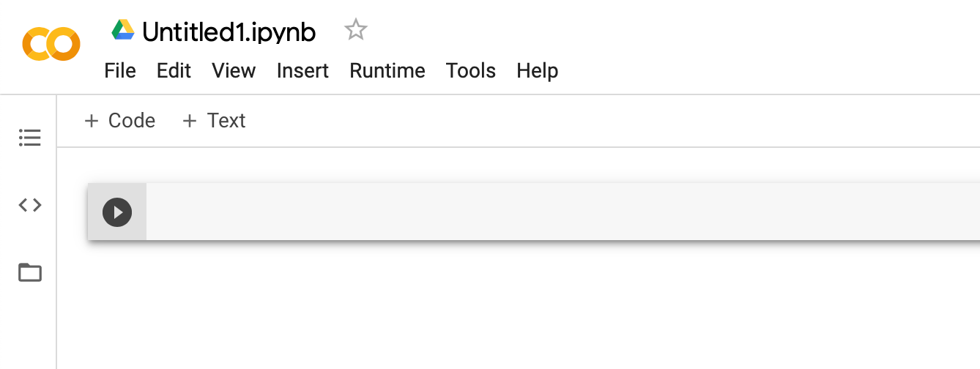The width and height of the screenshot is (980, 369).
Task: Insert a text cell via Text label
Action: click(x=226, y=121)
